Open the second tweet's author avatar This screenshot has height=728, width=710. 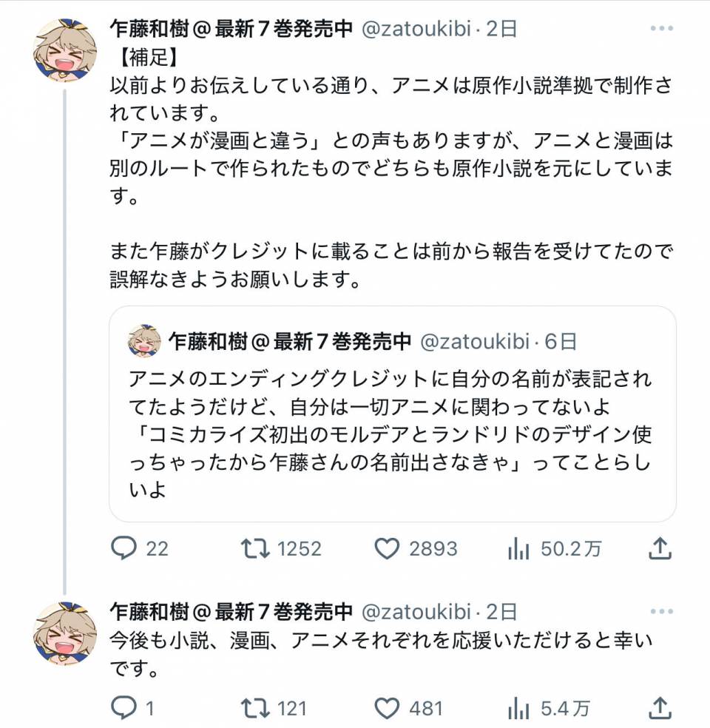click(x=65, y=633)
